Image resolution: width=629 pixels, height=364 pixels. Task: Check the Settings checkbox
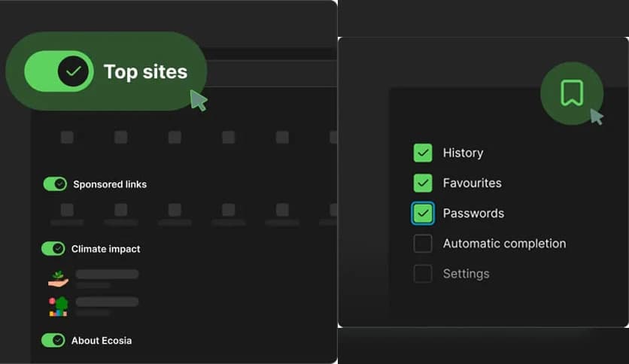point(423,274)
